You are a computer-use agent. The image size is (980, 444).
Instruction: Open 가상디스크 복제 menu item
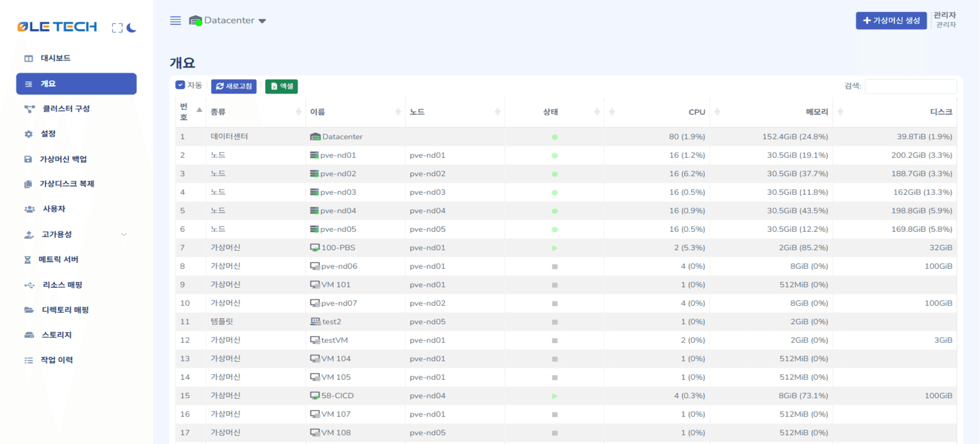(76, 184)
